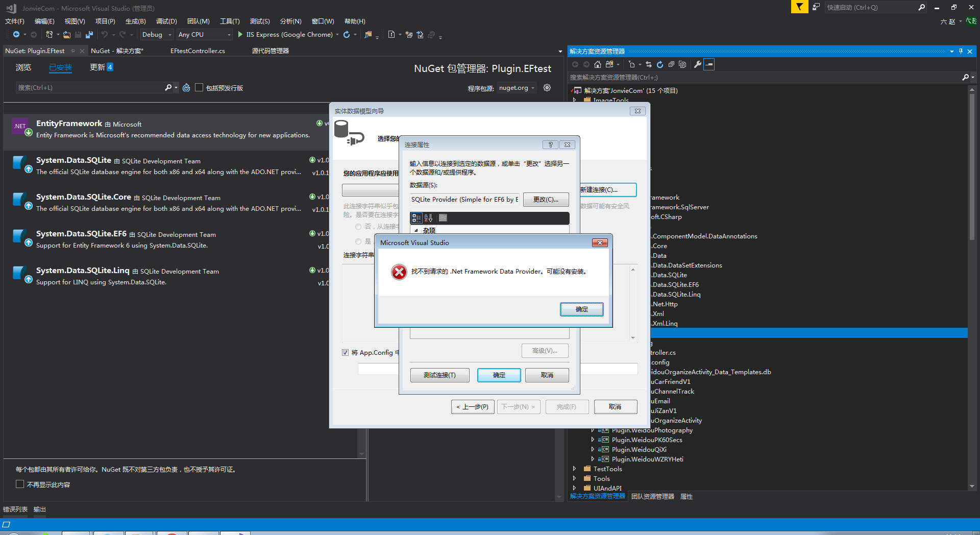Click 测试连接(T) button
This screenshot has width=980, height=535.
coord(439,375)
